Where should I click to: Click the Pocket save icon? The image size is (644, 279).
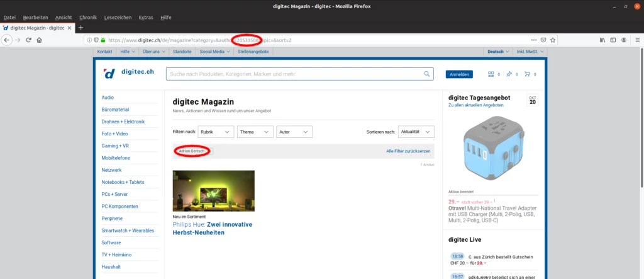coord(543,40)
